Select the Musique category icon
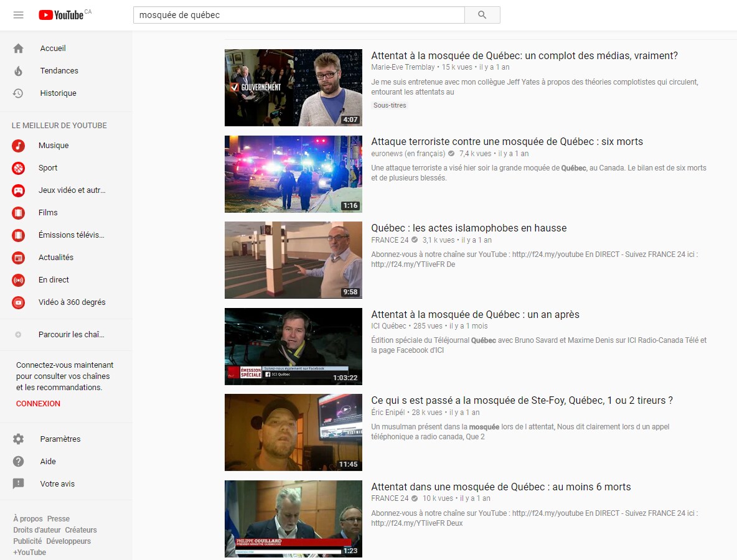 click(19, 146)
